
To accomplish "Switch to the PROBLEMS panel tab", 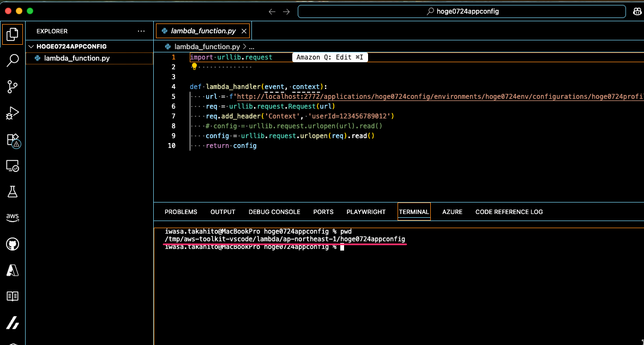I will (x=180, y=212).
